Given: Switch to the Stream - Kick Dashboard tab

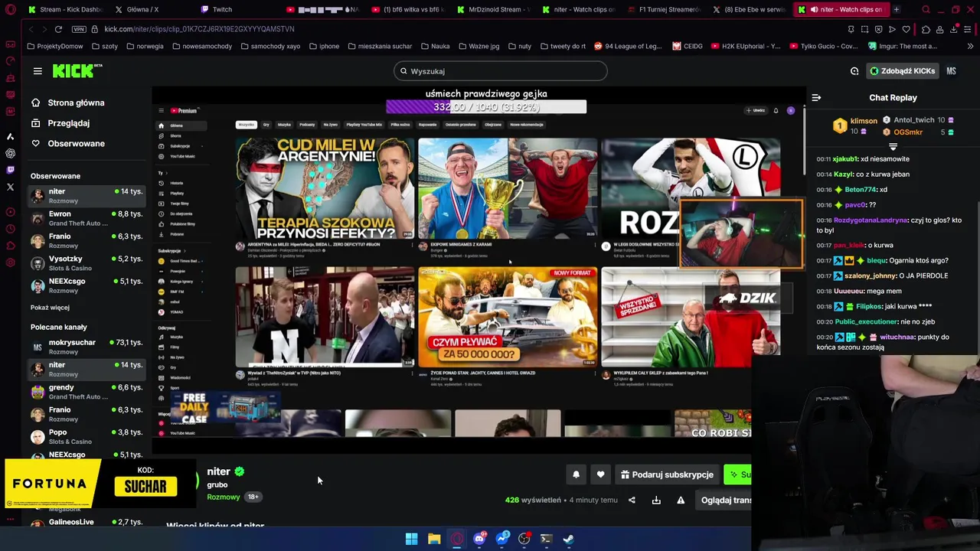Looking at the screenshot, I should pos(65,9).
